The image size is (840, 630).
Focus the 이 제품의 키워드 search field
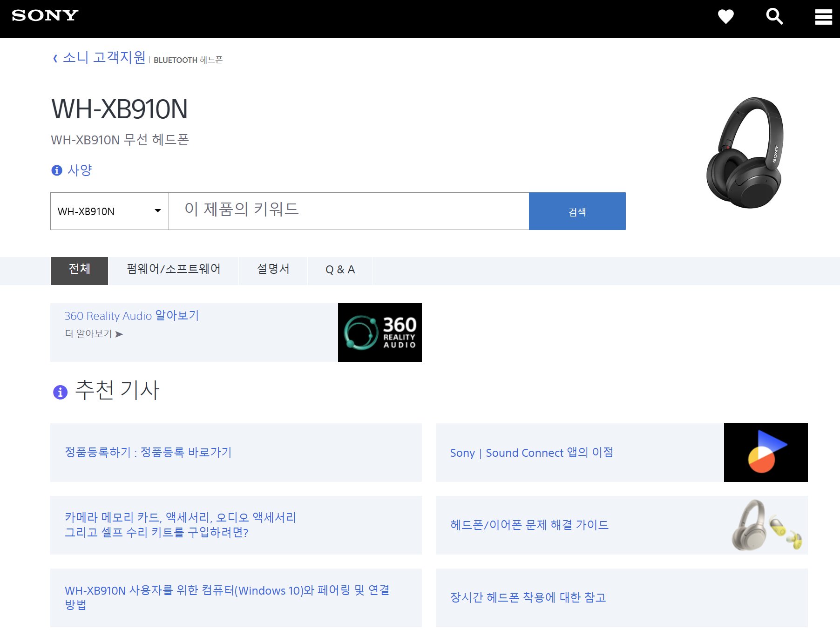point(349,211)
